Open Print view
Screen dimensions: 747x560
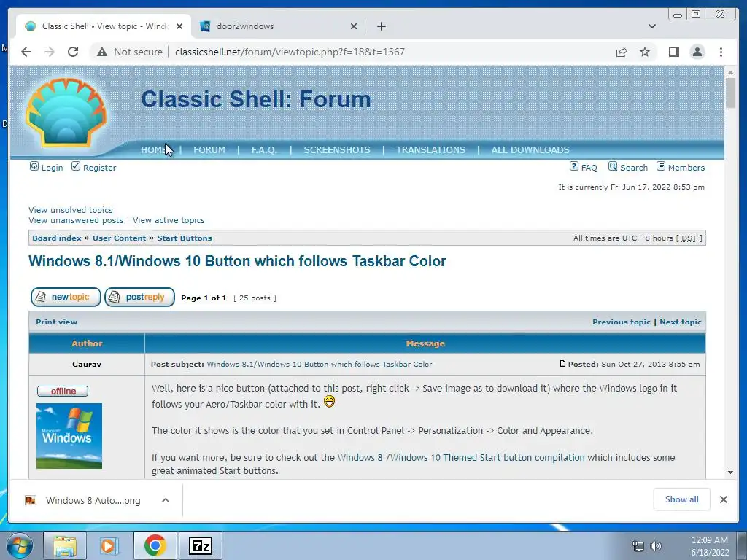pyautogui.click(x=56, y=322)
